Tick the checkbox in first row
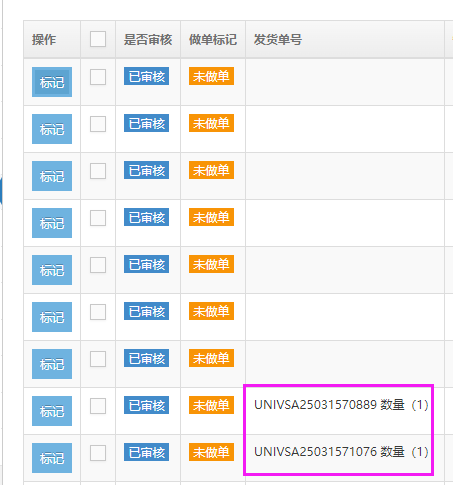 98,77
